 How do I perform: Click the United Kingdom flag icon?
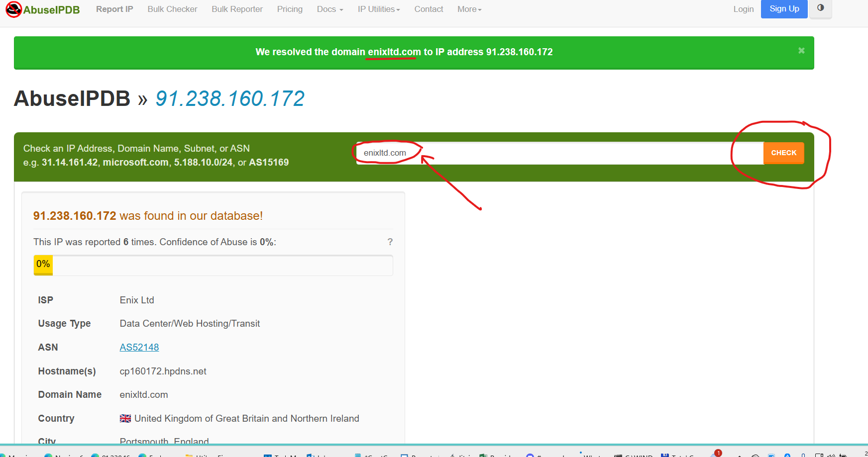125,419
